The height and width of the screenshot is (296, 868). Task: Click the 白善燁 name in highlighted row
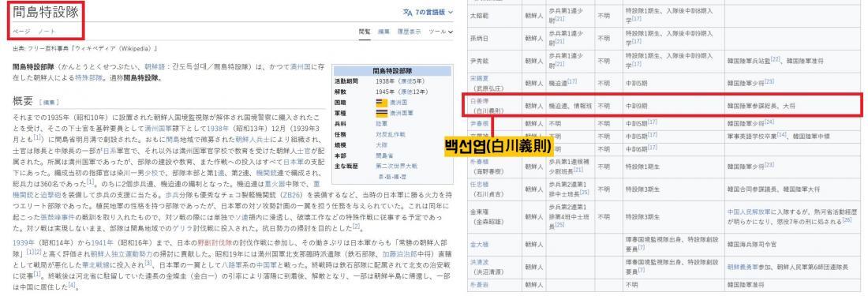(479, 101)
